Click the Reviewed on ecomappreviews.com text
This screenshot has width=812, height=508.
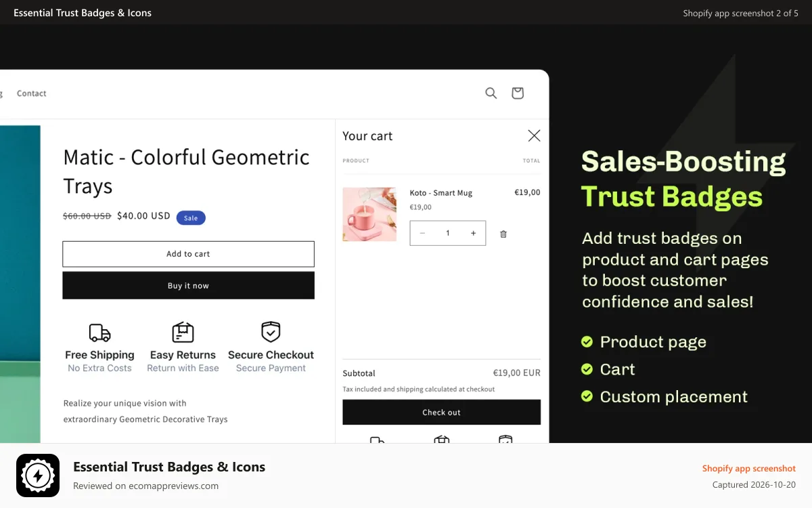(x=145, y=486)
